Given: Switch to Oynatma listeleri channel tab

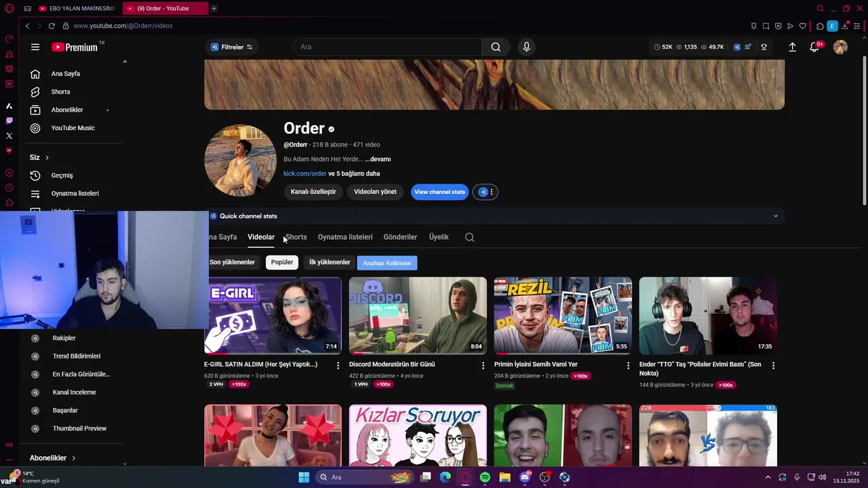Looking at the screenshot, I should pyautogui.click(x=345, y=237).
